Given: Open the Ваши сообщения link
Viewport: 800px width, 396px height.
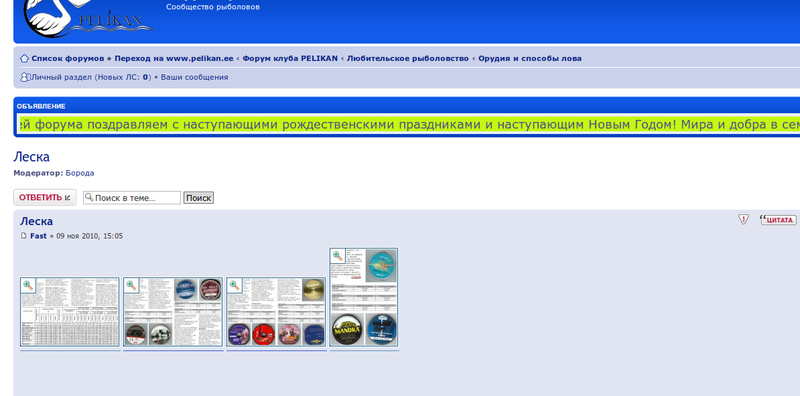Looking at the screenshot, I should coord(194,77).
